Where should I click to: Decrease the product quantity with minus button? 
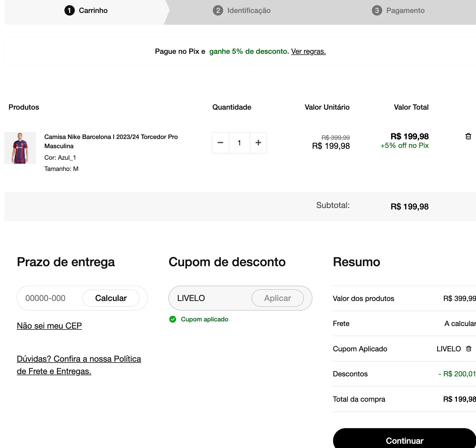click(x=221, y=143)
